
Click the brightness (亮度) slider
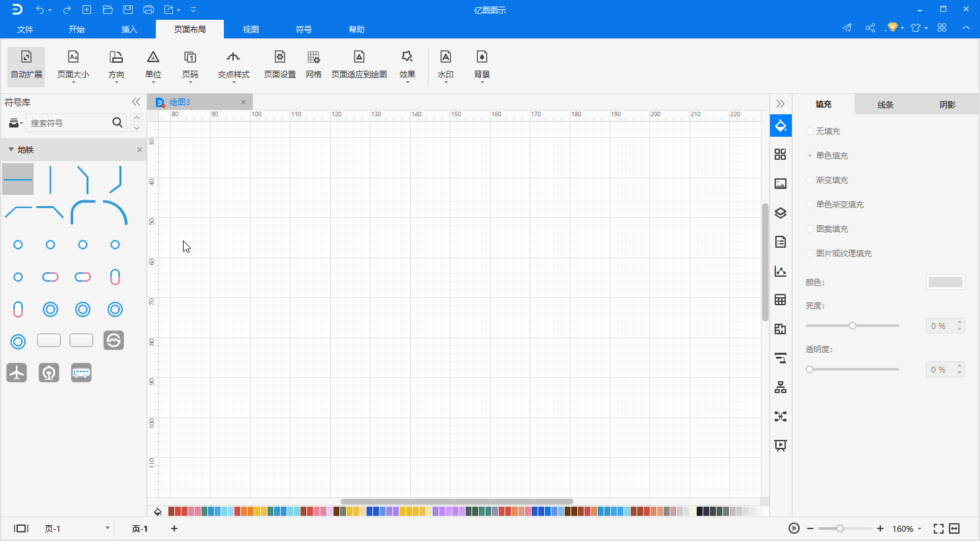853,326
